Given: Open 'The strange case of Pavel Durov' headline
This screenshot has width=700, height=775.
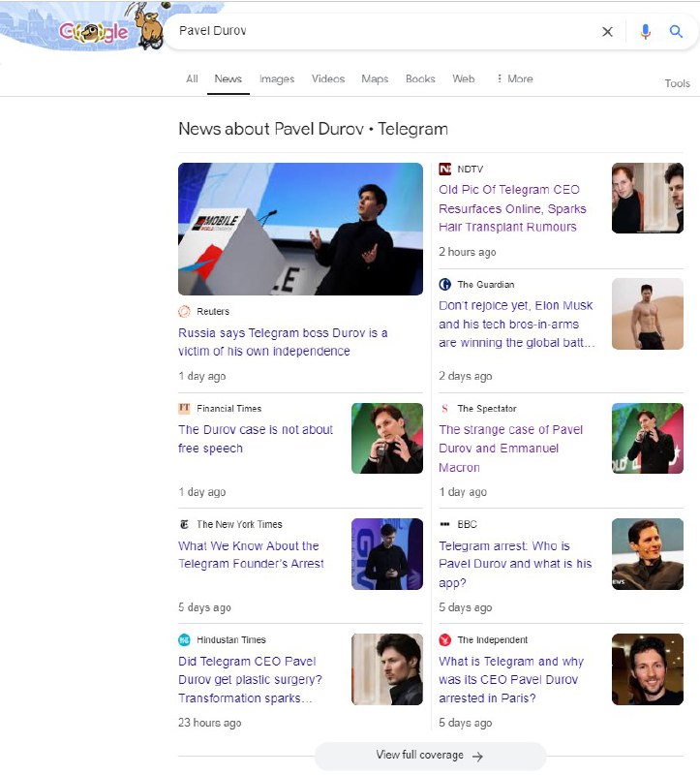Looking at the screenshot, I should point(511,449).
